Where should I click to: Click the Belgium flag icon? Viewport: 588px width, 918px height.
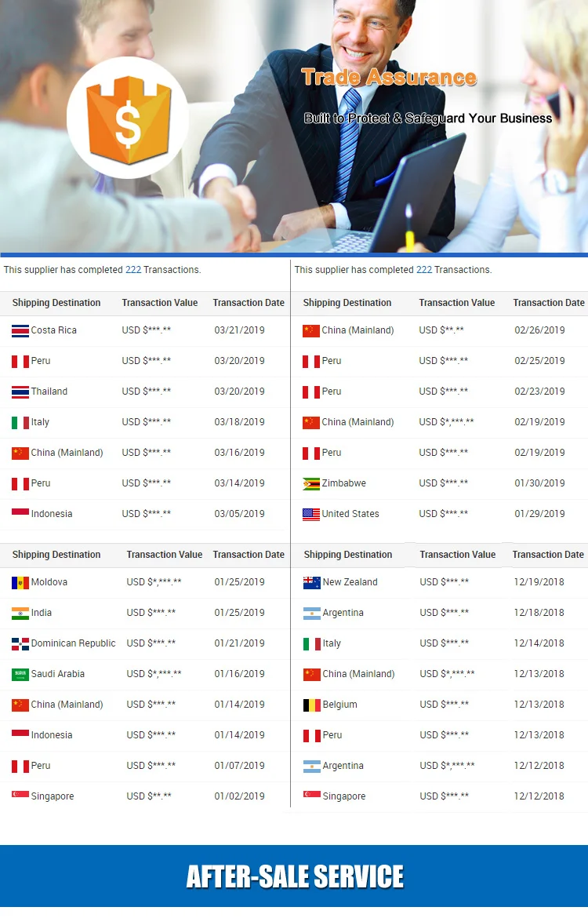[x=312, y=705]
